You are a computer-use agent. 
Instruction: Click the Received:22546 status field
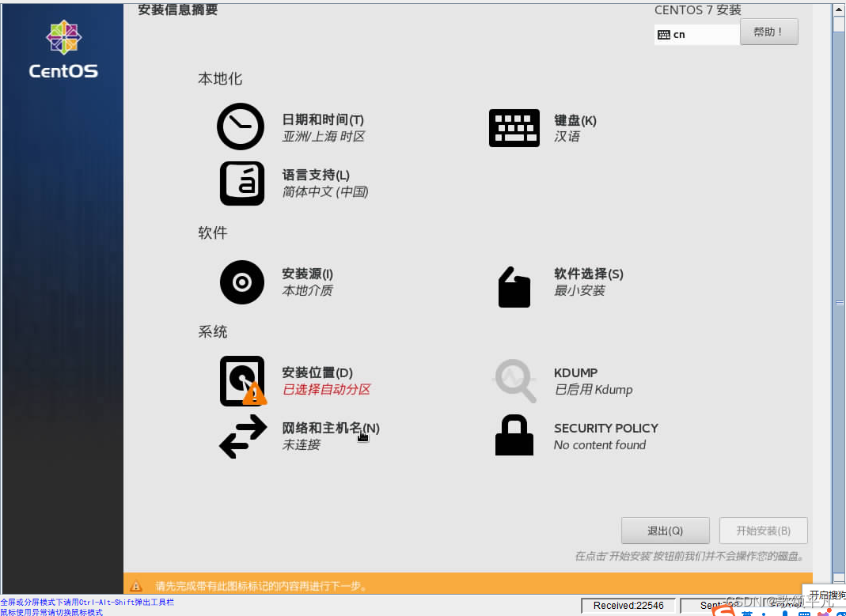[628, 605]
